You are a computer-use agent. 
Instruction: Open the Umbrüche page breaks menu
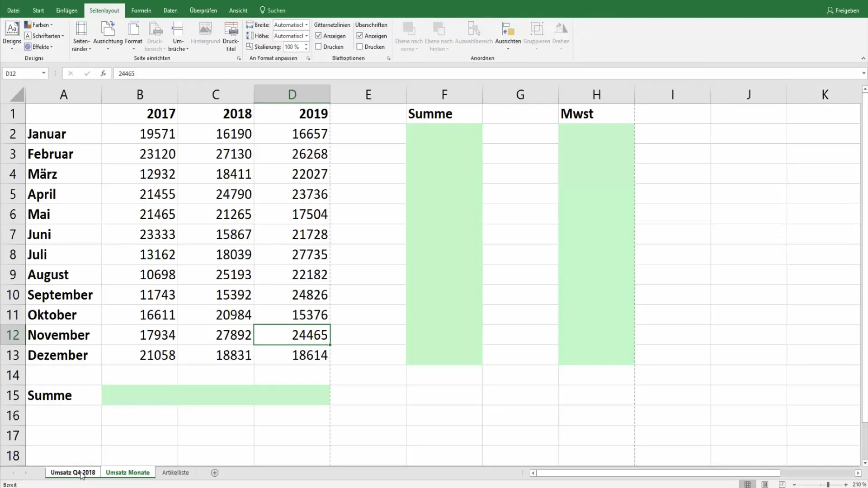point(178,36)
